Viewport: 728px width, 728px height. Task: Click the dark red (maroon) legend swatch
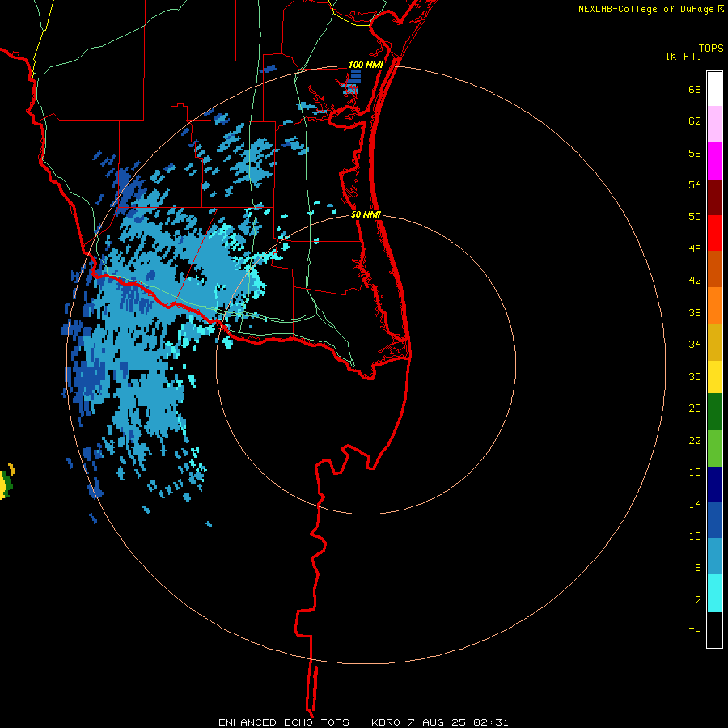714,197
